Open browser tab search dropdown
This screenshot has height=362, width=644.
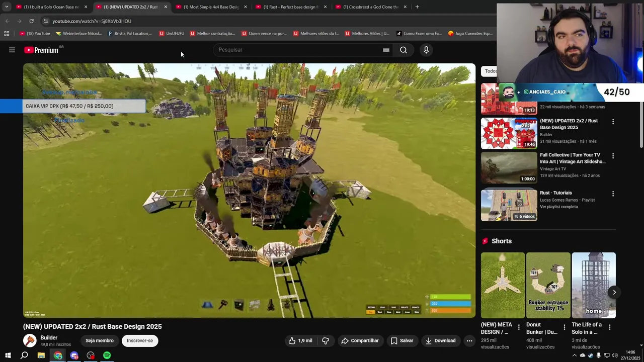[x=7, y=7]
